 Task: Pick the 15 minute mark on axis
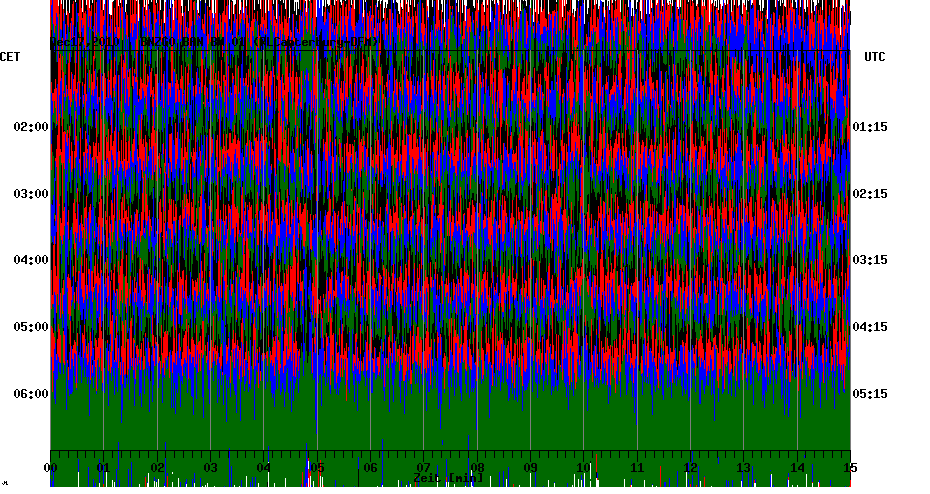click(849, 467)
